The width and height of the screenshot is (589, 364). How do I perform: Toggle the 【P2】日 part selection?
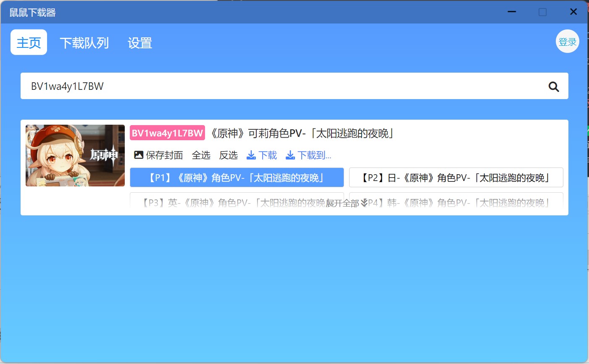point(456,178)
